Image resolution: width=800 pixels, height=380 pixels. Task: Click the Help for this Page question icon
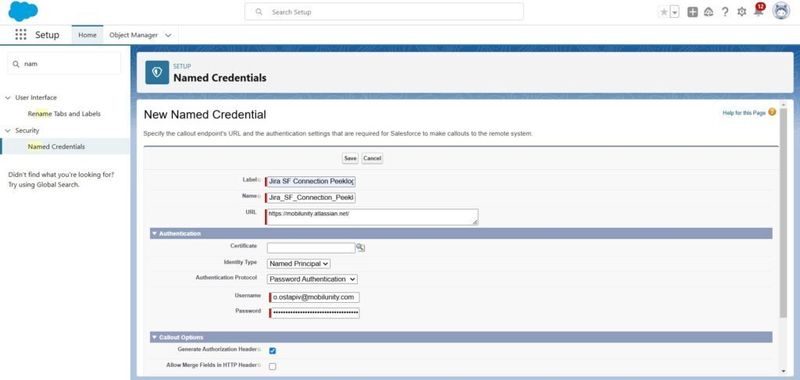772,112
